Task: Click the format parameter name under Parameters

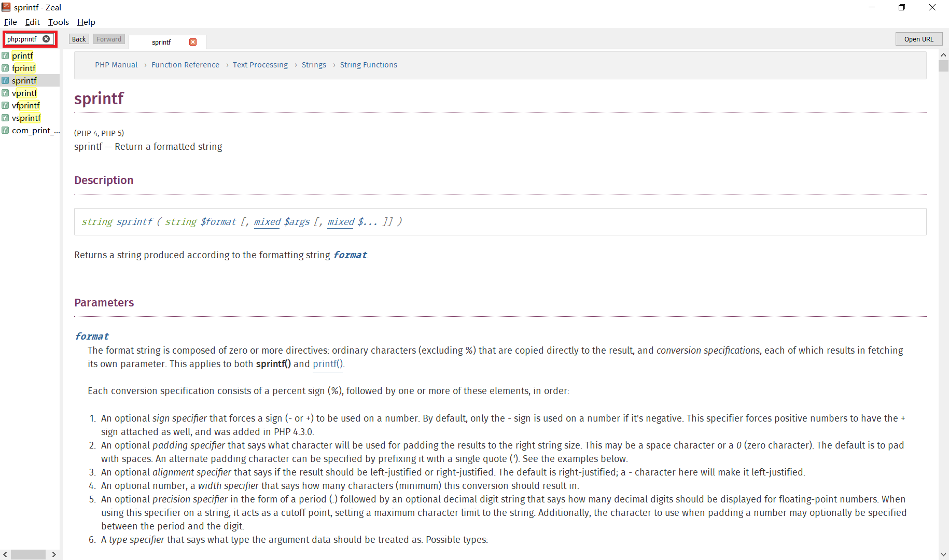Action: click(92, 337)
